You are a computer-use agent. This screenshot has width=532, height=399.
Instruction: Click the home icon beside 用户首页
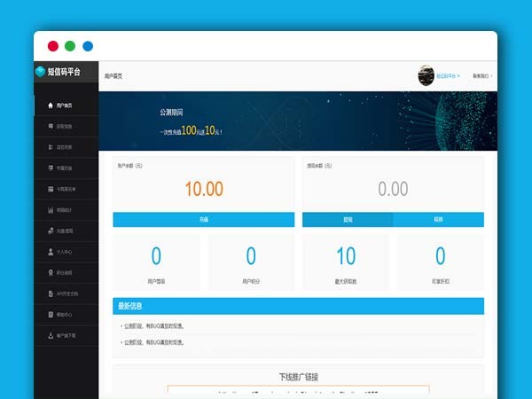tap(50, 106)
